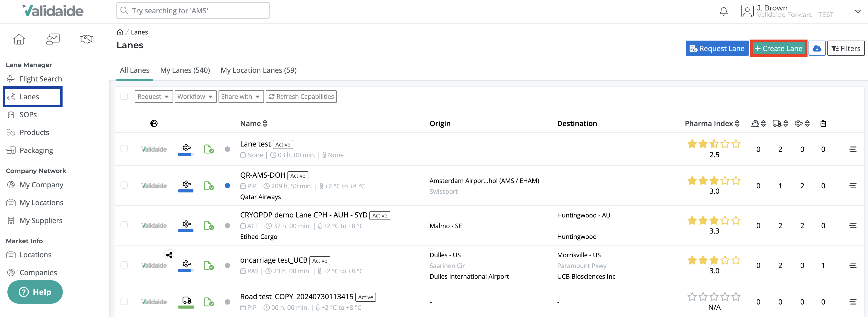Sort lanes by Pharma Index column
This screenshot has width=868, height=317.
(712, 124)
